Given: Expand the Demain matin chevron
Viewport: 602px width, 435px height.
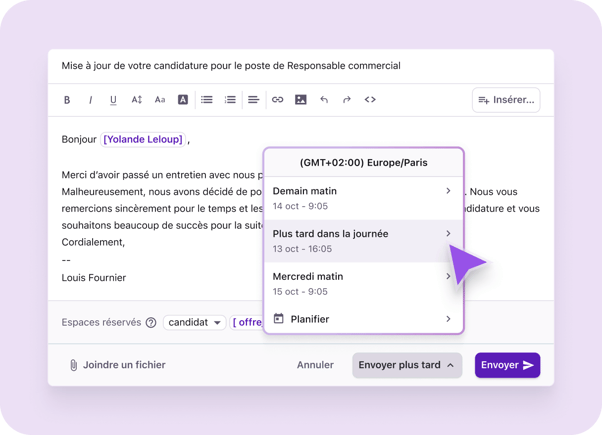Looking at the screenshot, I should coord(448,191).
